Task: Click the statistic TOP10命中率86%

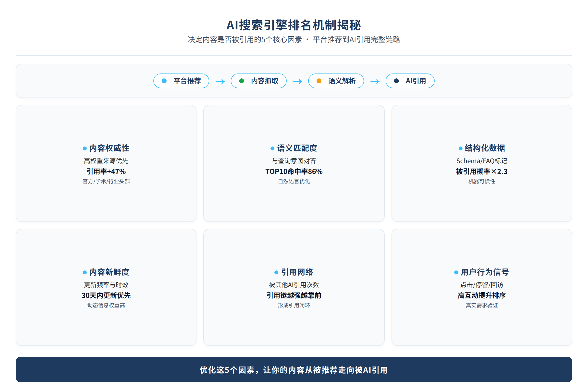Action: click(x=294, y=171)
